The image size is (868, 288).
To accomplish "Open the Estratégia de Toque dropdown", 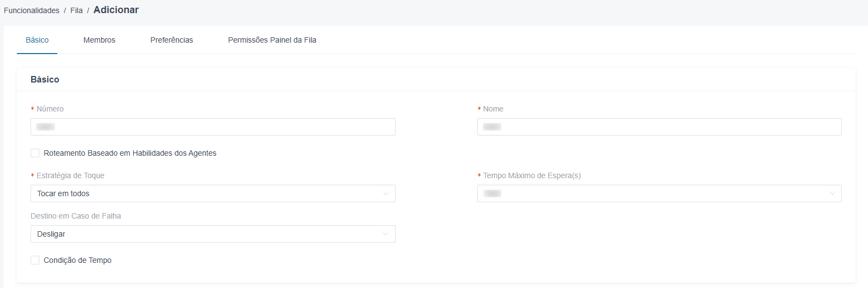I will pyautogui.click(x=213, y=193).
